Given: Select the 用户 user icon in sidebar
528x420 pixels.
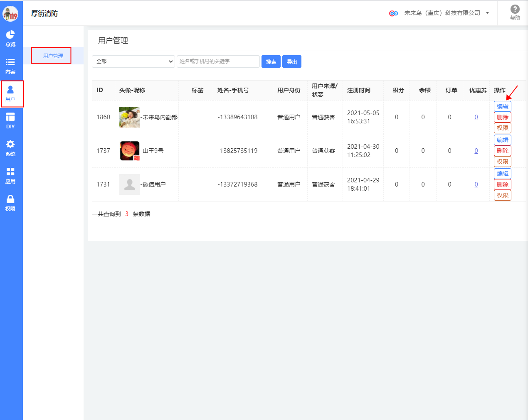Looking at the screenshot, I should (10, 90).
